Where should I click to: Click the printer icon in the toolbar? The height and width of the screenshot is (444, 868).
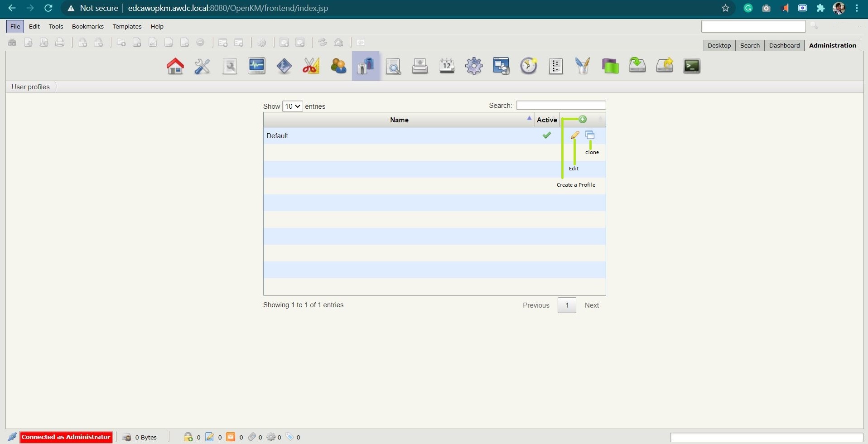[60, 42]
